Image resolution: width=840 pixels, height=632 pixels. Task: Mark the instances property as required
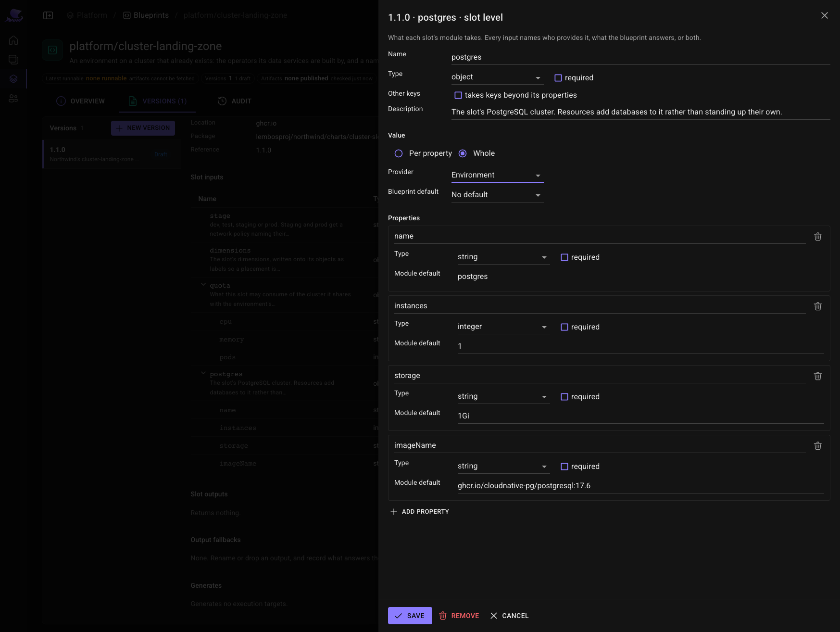point(564,327)
